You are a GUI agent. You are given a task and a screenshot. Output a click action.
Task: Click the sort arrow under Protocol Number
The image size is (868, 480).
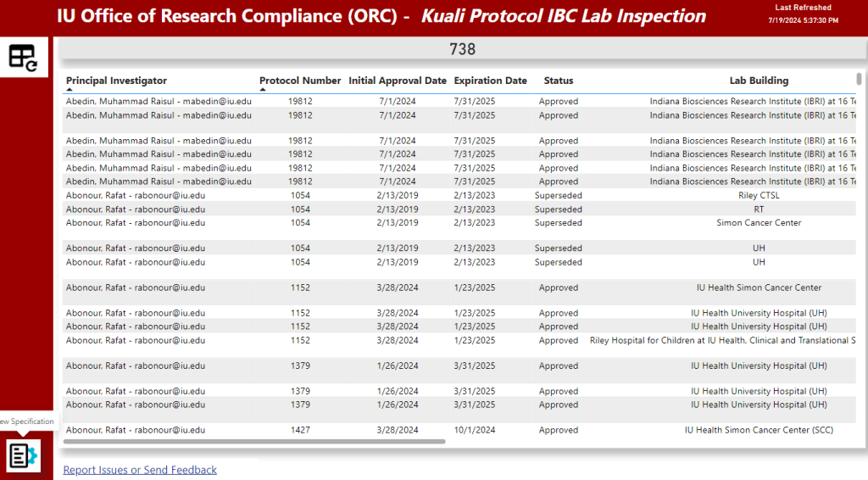point(263,89)
